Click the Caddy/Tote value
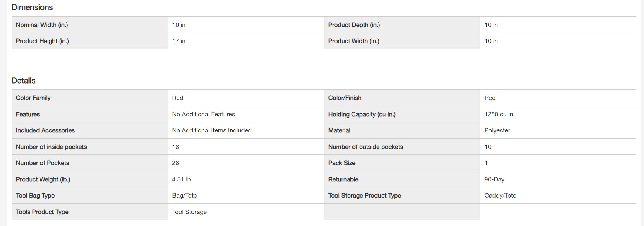This screenshot has height=226, width=644. (x=500, y=196)
